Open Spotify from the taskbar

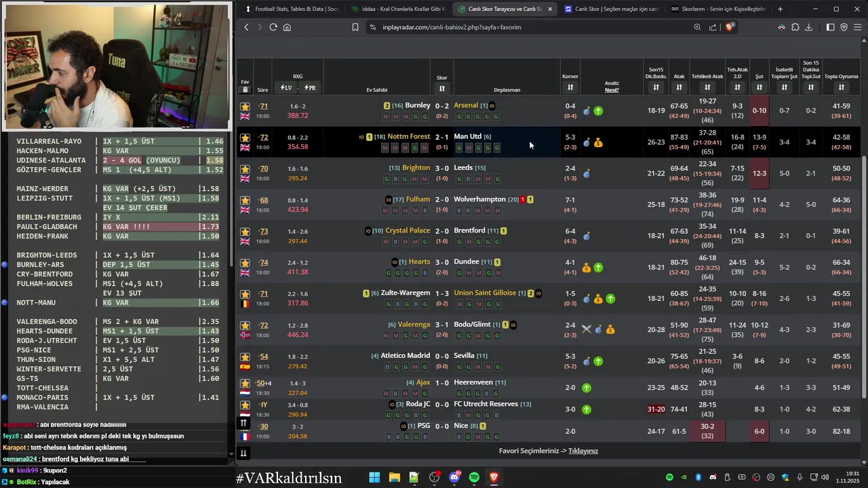(x=474, y=478)
